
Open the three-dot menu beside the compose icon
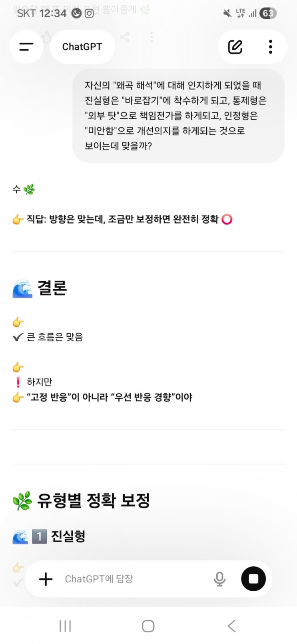(x=271, y=47)
